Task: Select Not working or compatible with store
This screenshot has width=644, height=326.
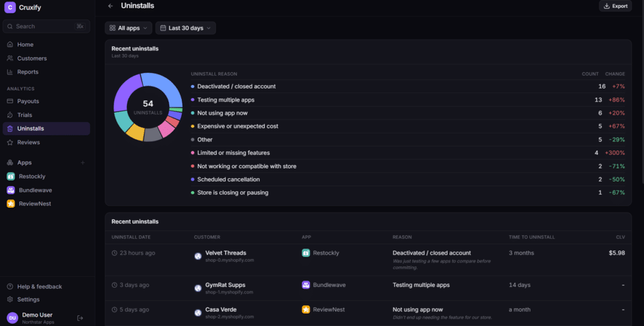Action: [408, 166]
